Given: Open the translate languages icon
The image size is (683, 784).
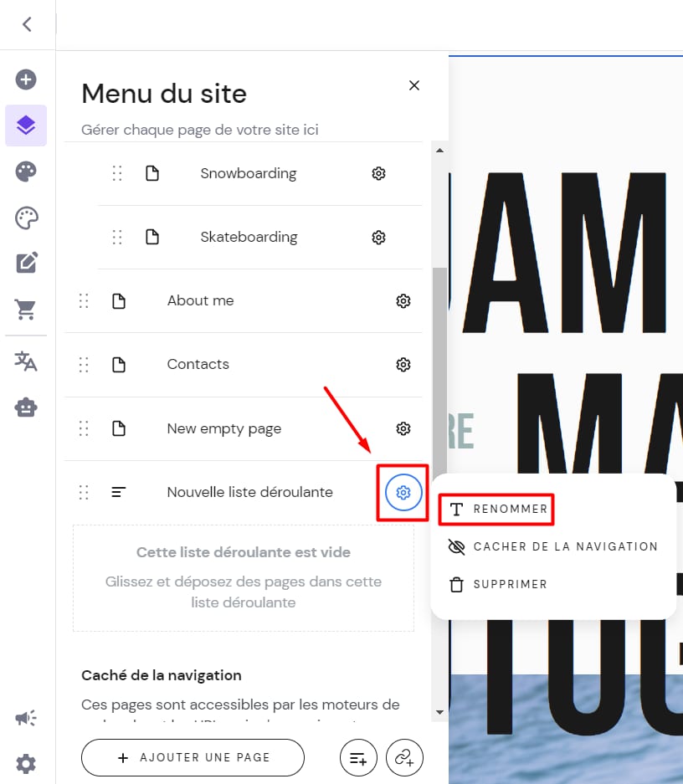Looking at the screenshot, I should tap(26, 361).
